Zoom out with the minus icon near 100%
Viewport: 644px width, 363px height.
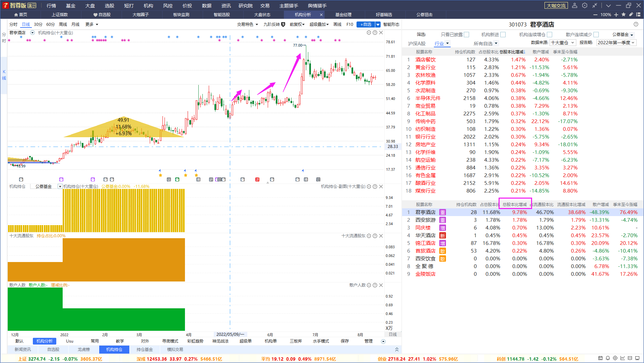click(x=595, y=15)
